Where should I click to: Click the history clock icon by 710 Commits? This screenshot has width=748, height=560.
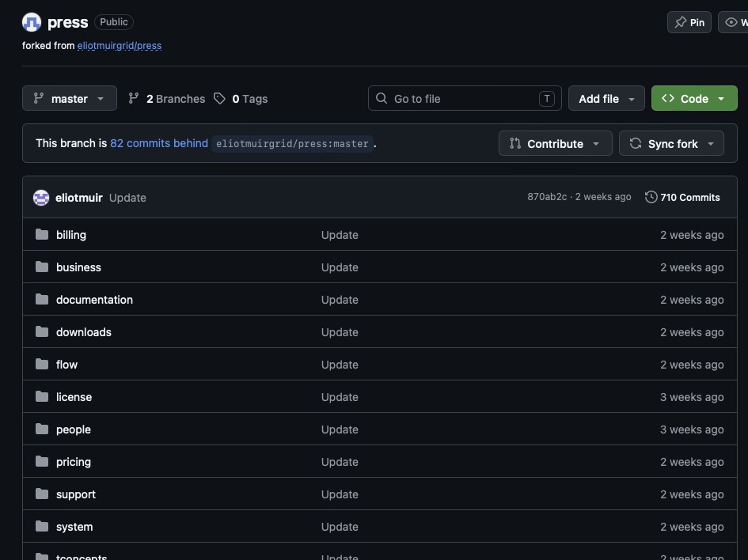point(651,197)
